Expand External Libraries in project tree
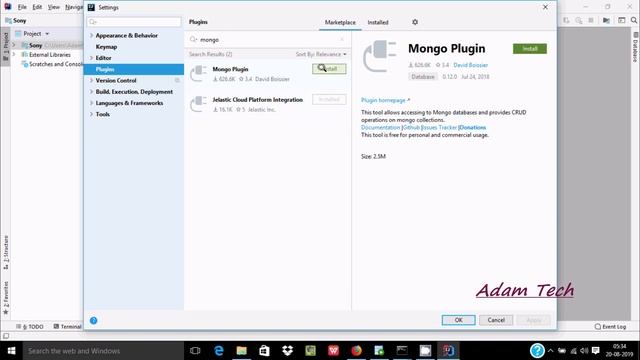The height and width of the screenshot is (360, 640). [14, 55]
